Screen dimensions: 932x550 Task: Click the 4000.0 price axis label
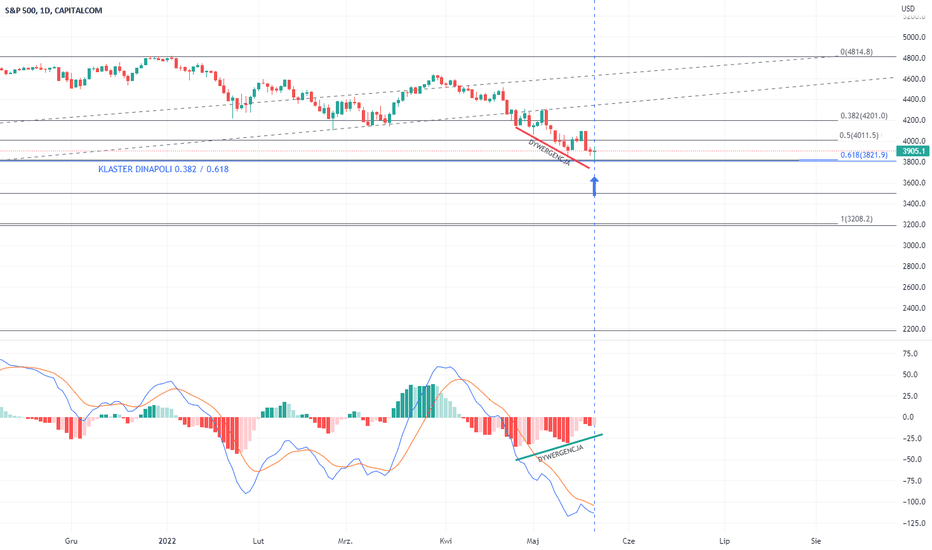914,142
